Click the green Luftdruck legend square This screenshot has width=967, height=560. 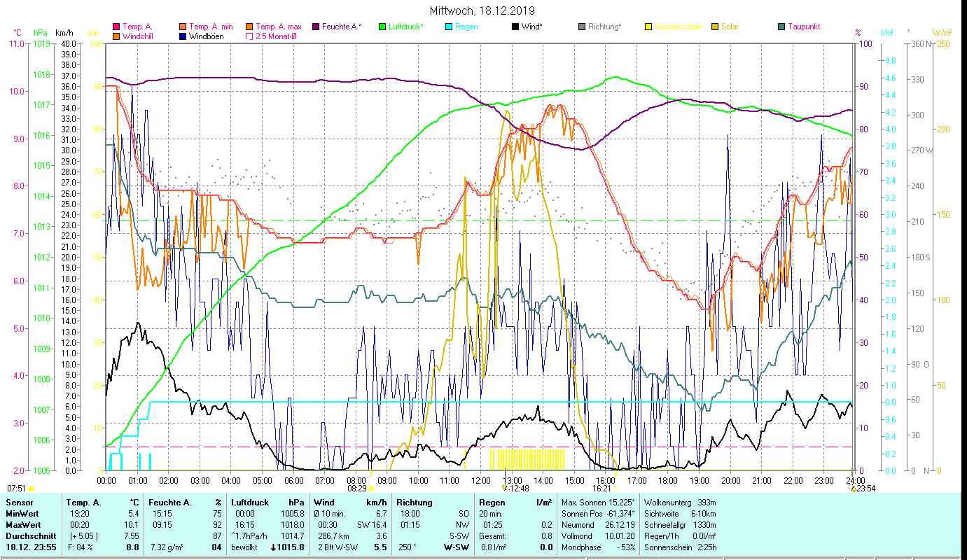[382, 27]
